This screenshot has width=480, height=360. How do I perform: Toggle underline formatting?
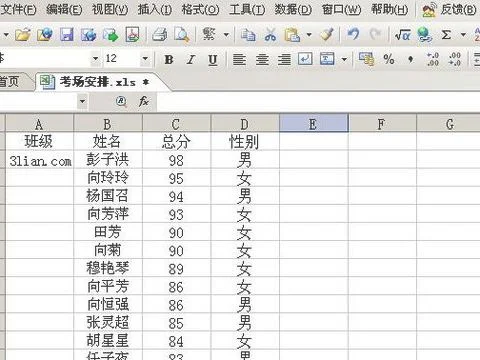(x=213, y=60)
